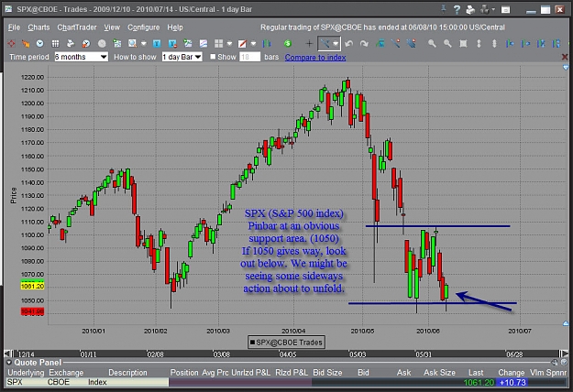Click the remove single trendline icon
Screen dimensions: 573x392
click(395, 44)
